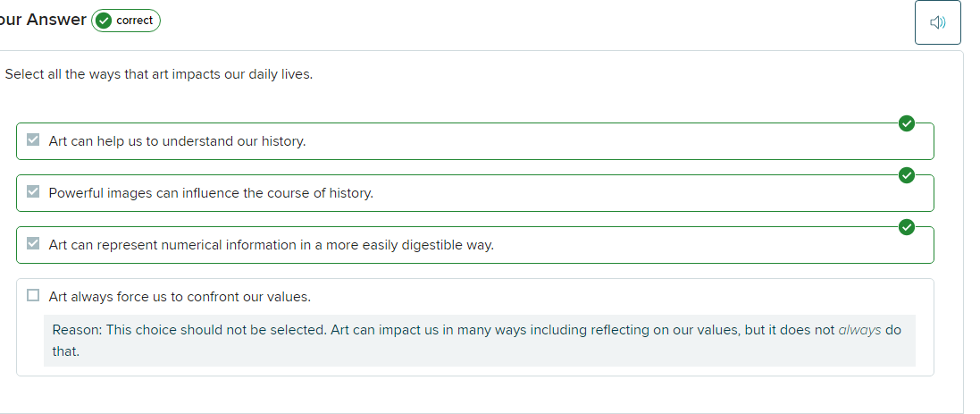Toggle the 'Art can represent numerical information' checkbox
Viewport: 980px width, 414px height.
[34, 244]
